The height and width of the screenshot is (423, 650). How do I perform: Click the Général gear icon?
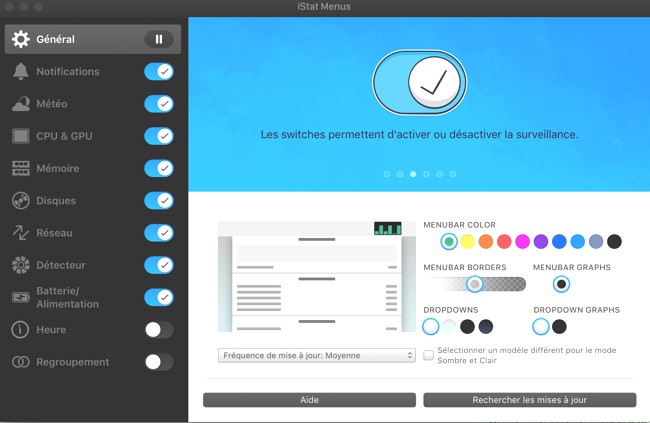20,40
